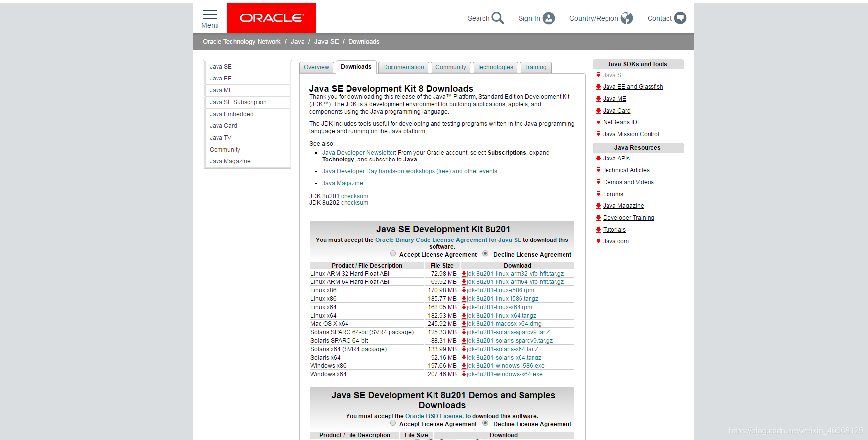Open the hamburger Menu icon
This screenshot has width=868, height=440.
pyautogui.click(x=210, y=14)
